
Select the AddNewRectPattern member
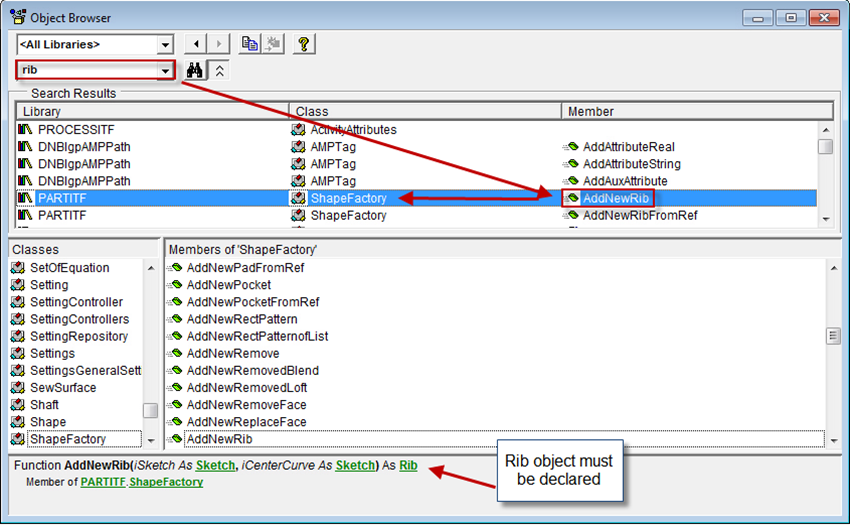[242, 319]
